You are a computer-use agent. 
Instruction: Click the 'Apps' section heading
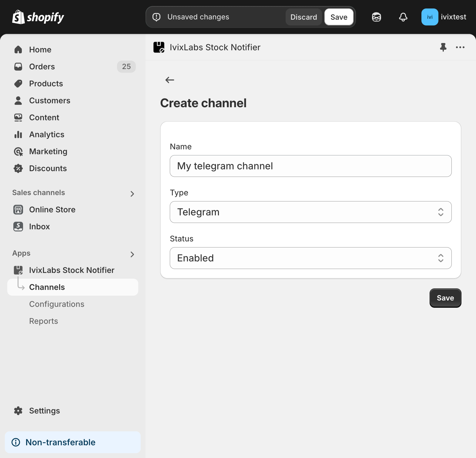21,253
